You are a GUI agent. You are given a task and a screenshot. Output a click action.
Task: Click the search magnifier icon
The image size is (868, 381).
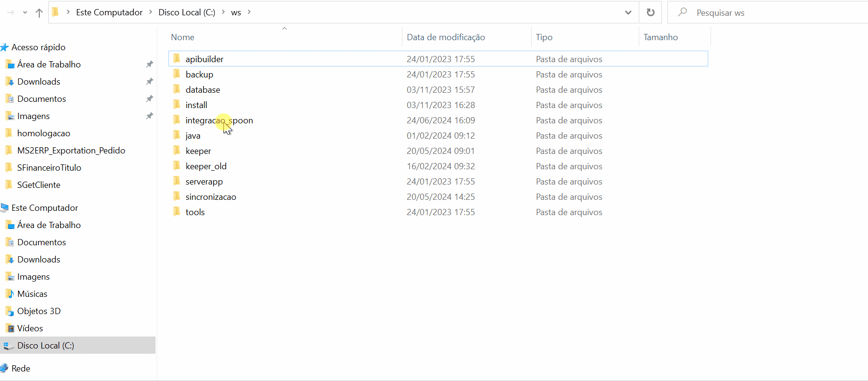coord(682,12)
